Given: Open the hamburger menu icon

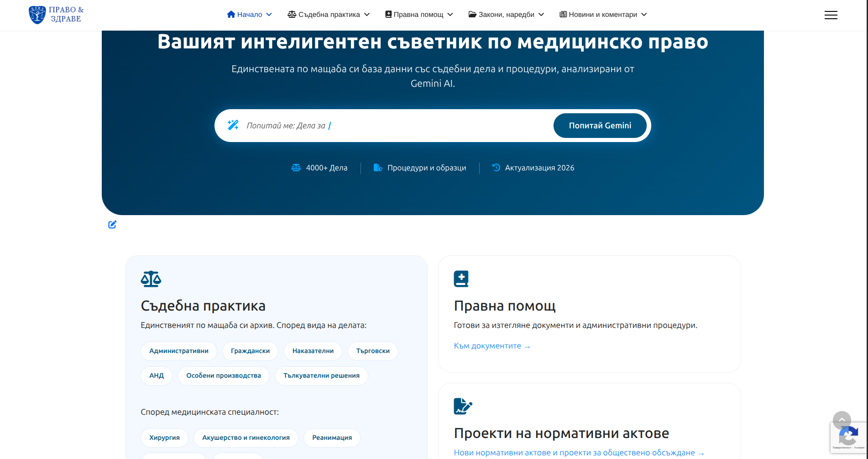Looking at the screenshot, I should click(x=831, y=15).
